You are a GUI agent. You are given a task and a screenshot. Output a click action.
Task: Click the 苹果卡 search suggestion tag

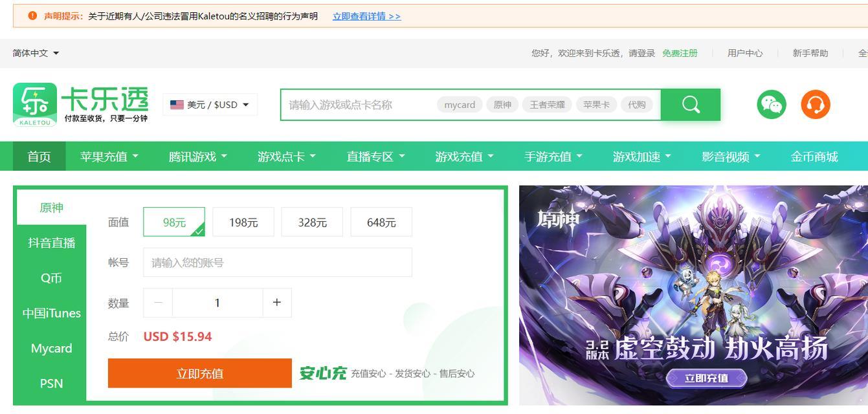pos(596,105)
